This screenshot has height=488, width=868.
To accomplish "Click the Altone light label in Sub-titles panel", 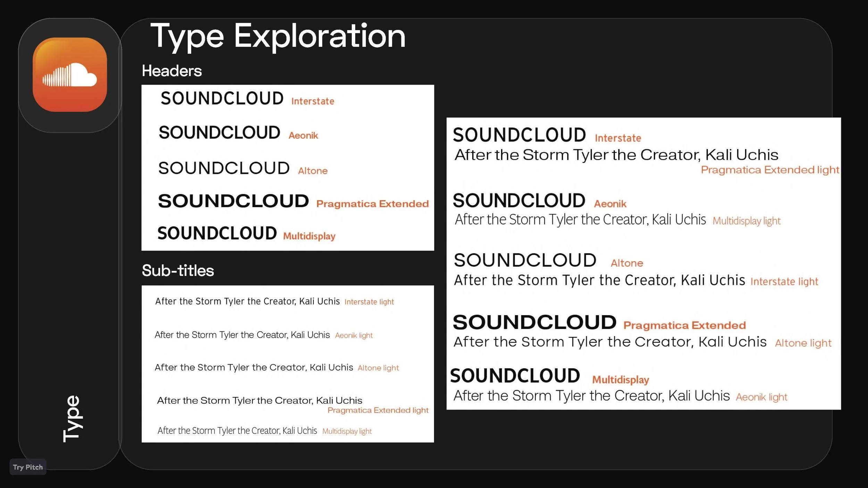I will pos(378,368).
